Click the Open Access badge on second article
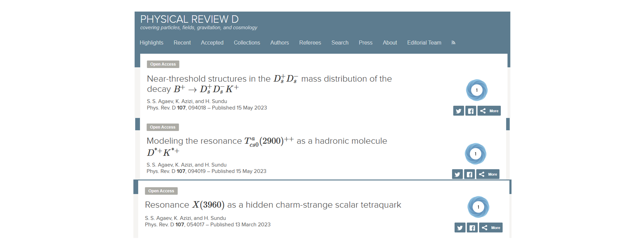The width and height of the screenshot is (644, 249). click(162, 127)
